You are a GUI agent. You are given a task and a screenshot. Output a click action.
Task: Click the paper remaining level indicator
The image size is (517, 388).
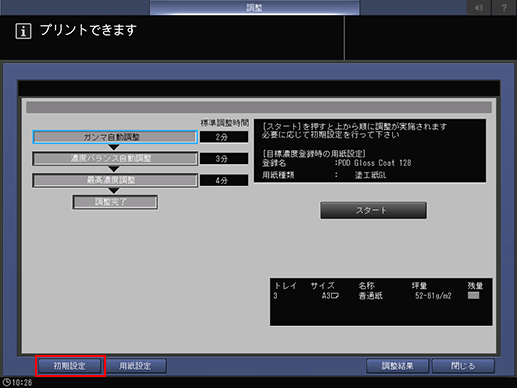coord(473,295)
